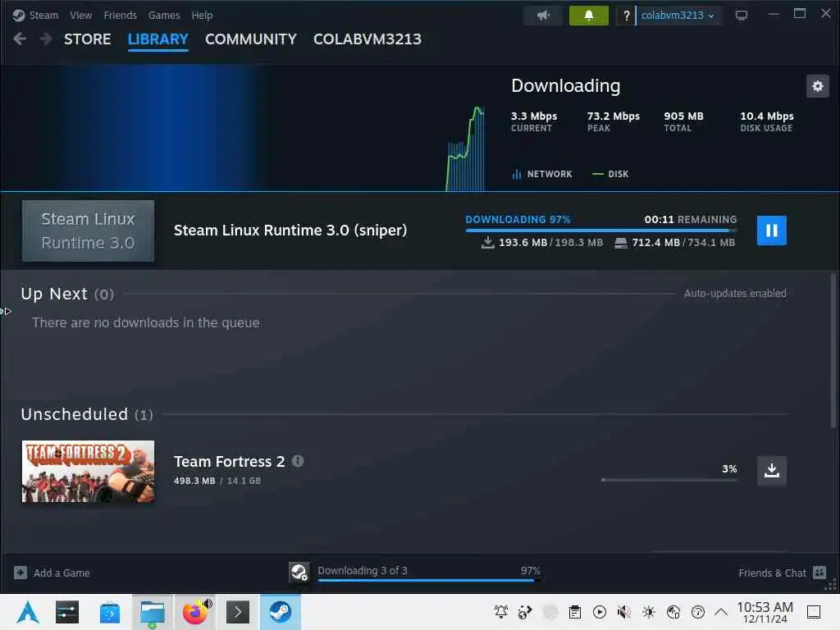
Task: Open the Discover store taskbar icon
Action: (110, 612)
